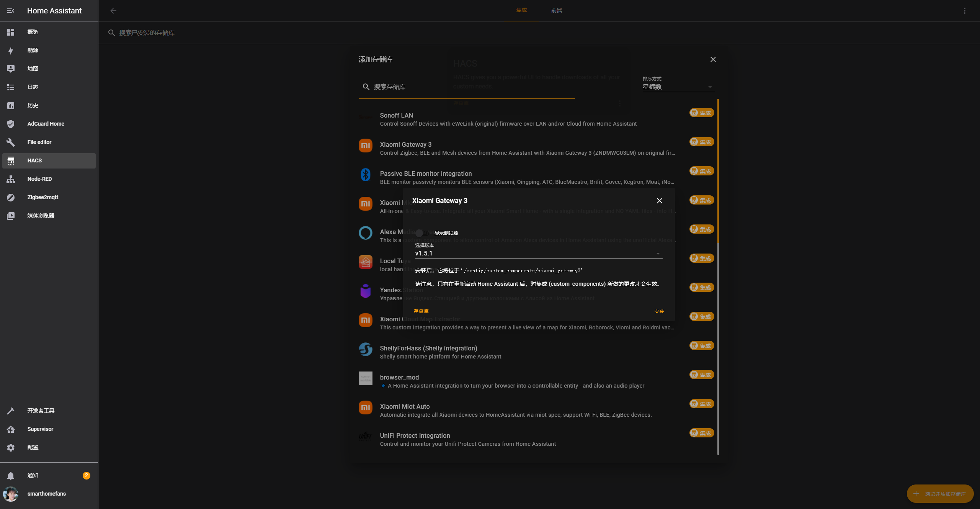Click 集成 badge for browser_mod
The height and width of the screenshot is (509, 980).
click(x=702, y=375)
